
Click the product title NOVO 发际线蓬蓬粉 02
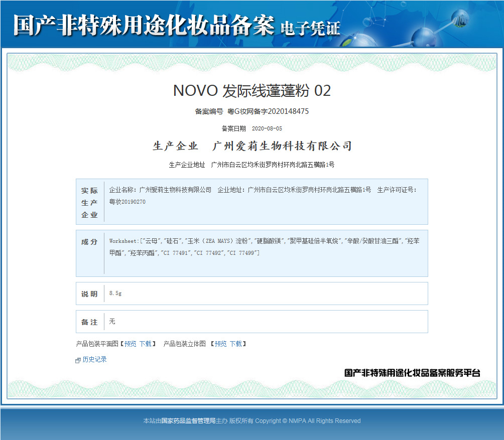click(x=252, y=91)
